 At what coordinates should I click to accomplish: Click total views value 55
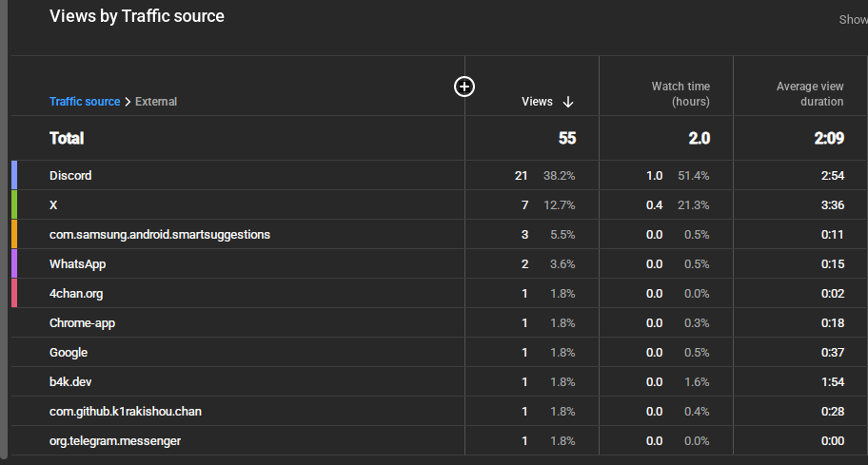567,138
